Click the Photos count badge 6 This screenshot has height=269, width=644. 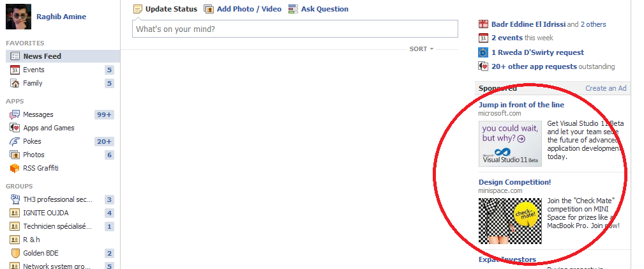pyautogui.click(x=109, y=155)
